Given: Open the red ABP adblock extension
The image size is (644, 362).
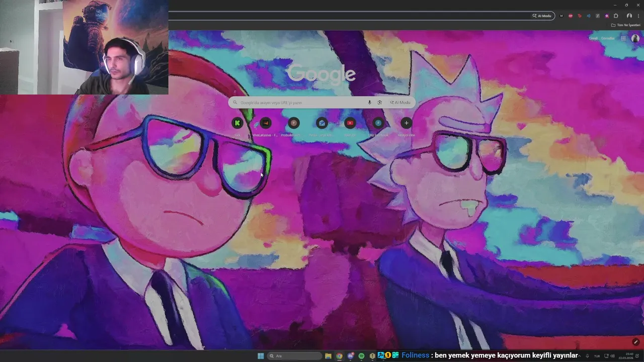Looking at the screenshot, I should point(571,16).
